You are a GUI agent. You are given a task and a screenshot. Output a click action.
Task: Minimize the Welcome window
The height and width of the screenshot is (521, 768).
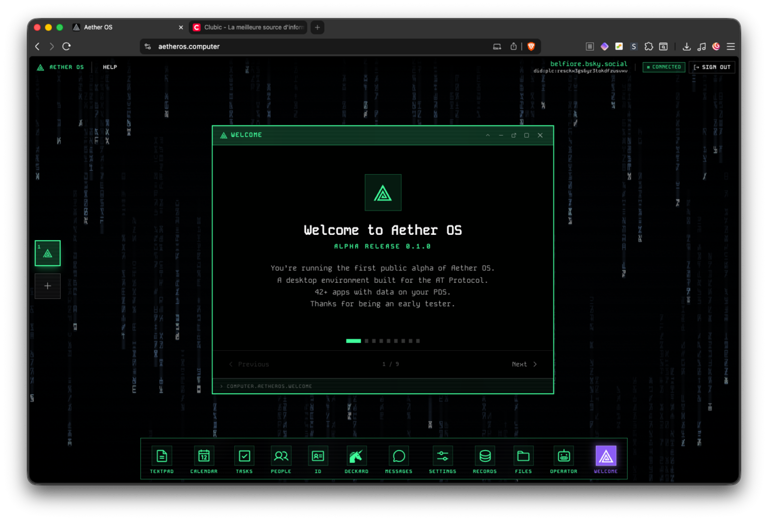click(x=501, y=135)
